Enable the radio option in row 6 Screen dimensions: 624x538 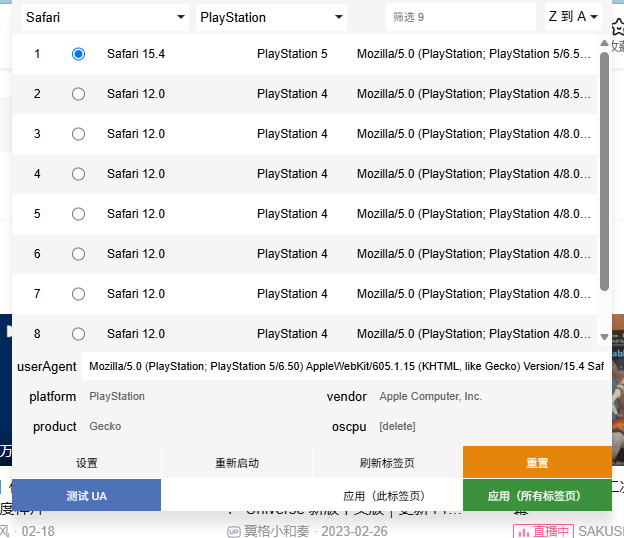click(x=78, y=254)
